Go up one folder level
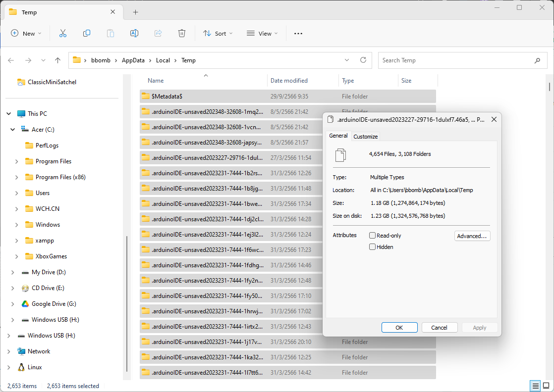 57,60
